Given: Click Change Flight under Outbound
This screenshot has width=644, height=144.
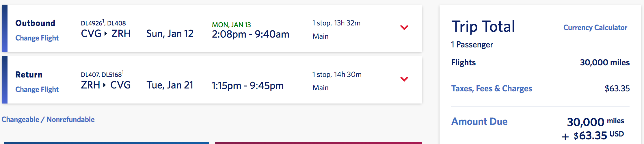Looking at the screenshot, I should [x=37, y=38].
